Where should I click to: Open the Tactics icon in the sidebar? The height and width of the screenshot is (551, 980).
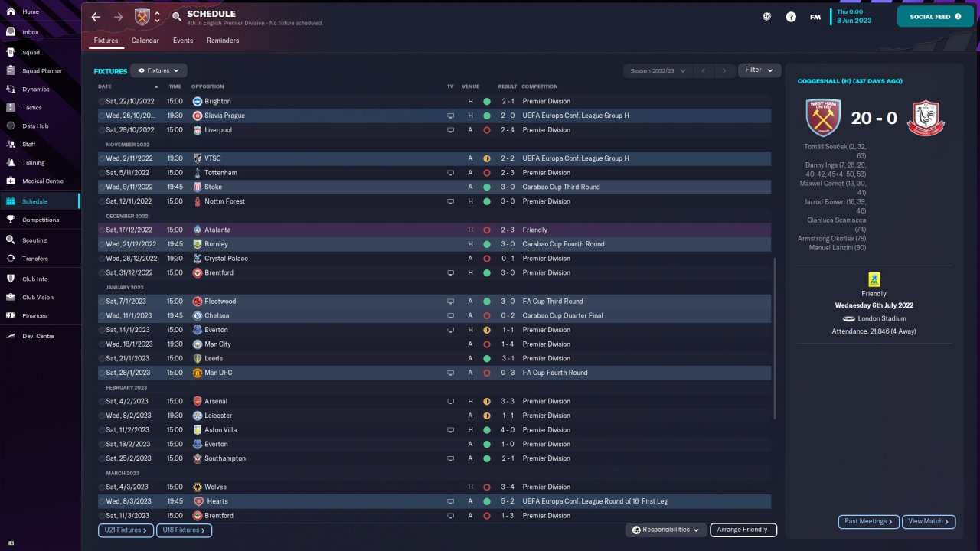click(x=11, y=108)
